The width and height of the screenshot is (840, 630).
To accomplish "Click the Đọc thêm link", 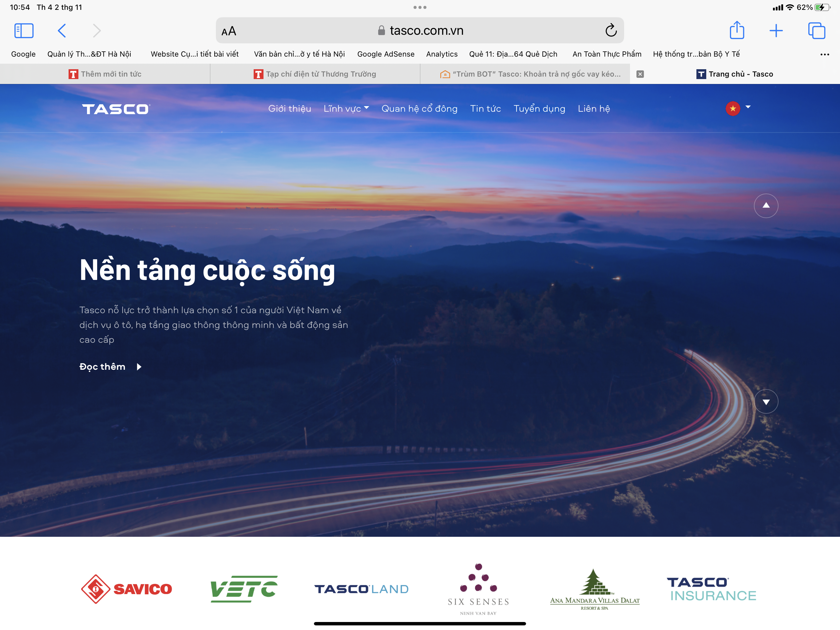I will pos(103,366).
